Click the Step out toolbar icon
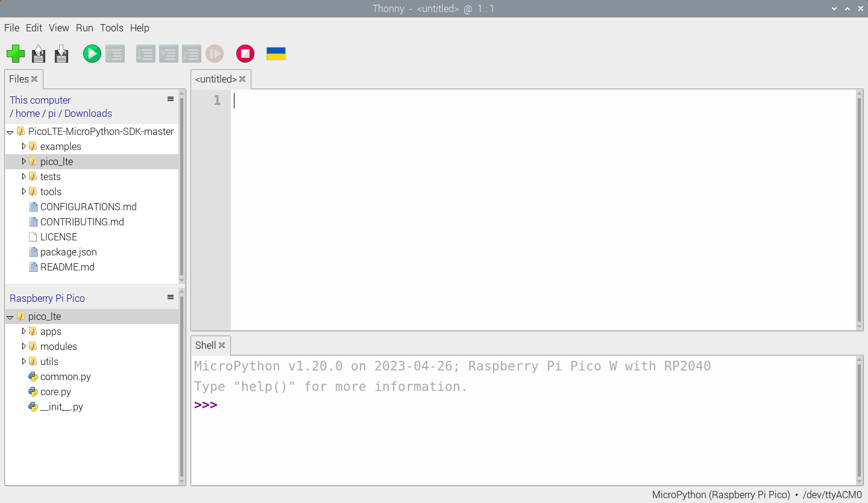This screenshot has width=868, height=503. [191, 54]
